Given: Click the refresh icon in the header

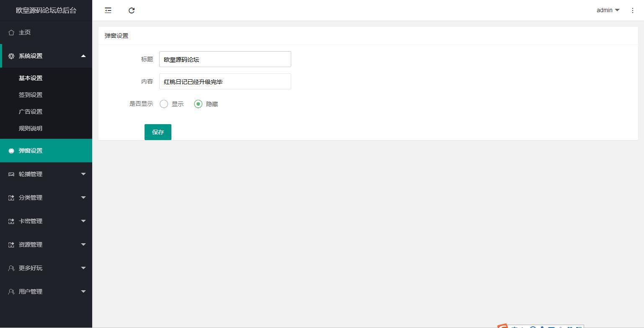Looking at the screenshot, I should pos(132,10).
